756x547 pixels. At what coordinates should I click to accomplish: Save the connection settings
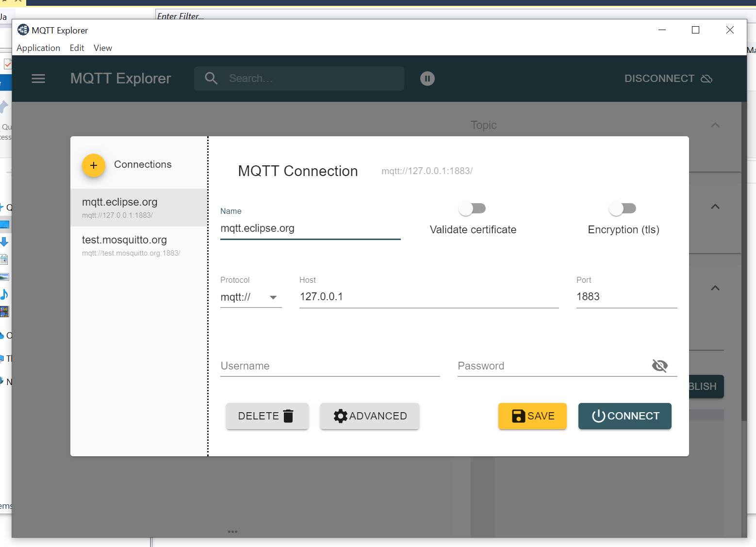point(532,416)
